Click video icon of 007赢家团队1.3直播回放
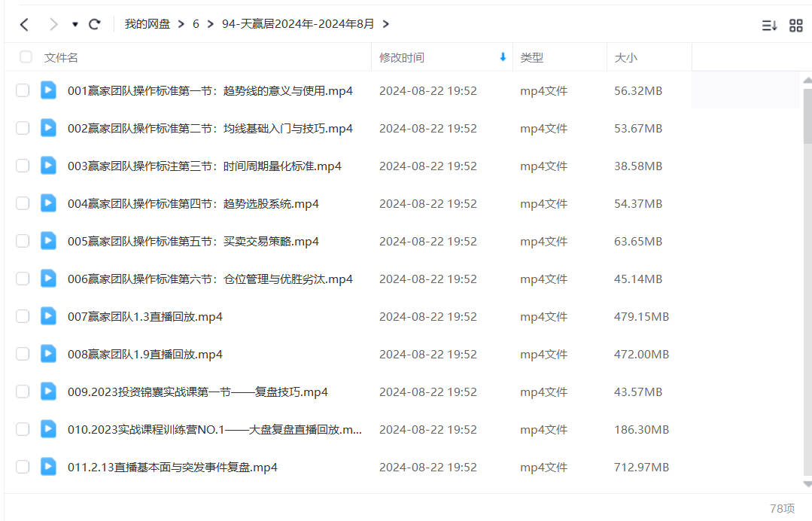Screen dimensions: 812x521 [48, 316]
